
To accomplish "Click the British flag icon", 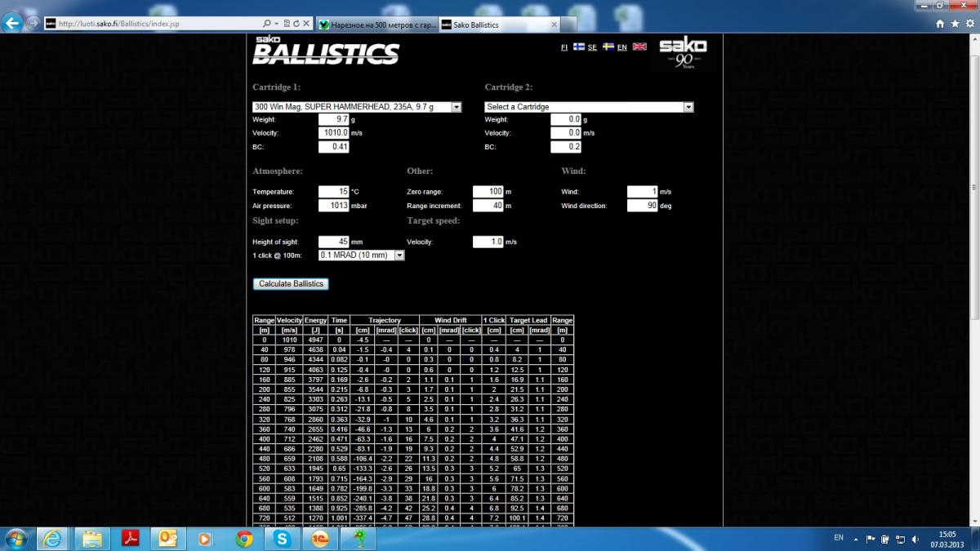I will pyautogui.click(x=639, y=47).
